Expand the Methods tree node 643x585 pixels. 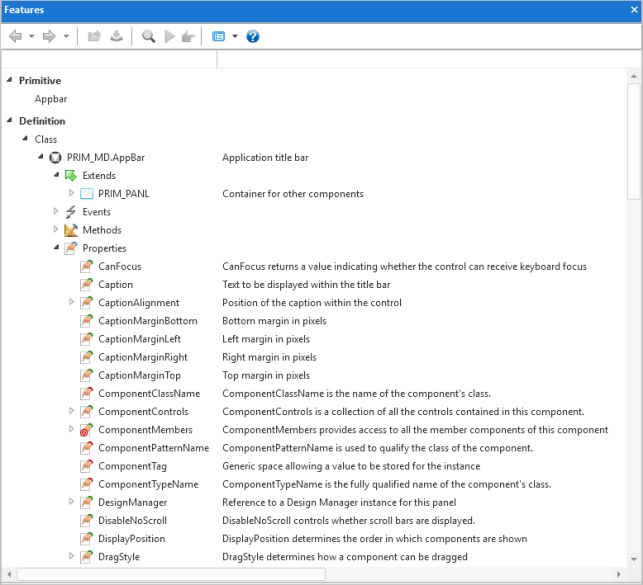(56, 229)
